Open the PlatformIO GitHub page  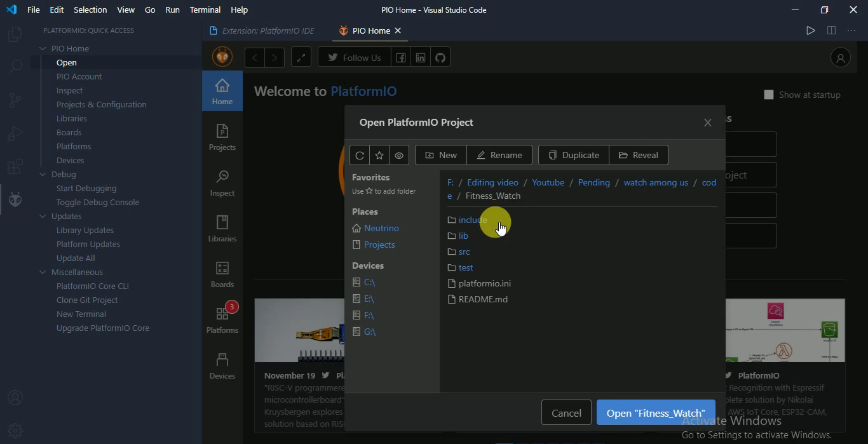[440, 58]
